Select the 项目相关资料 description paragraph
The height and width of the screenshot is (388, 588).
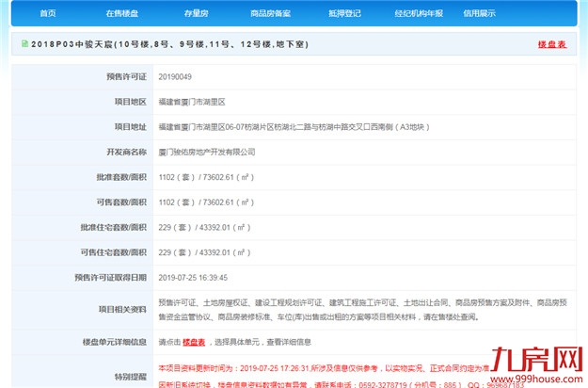pos(362,310)
